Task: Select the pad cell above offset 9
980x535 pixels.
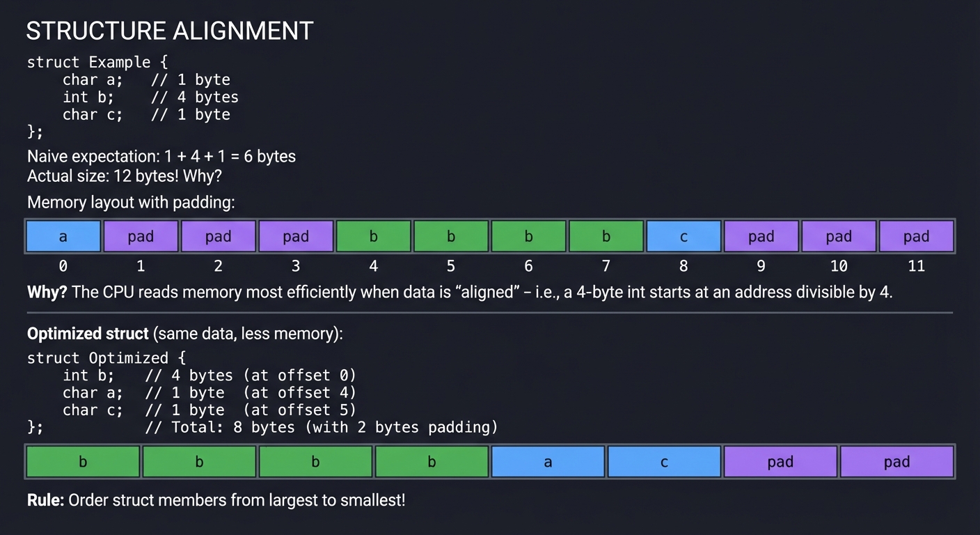Action: click(761, 236)
